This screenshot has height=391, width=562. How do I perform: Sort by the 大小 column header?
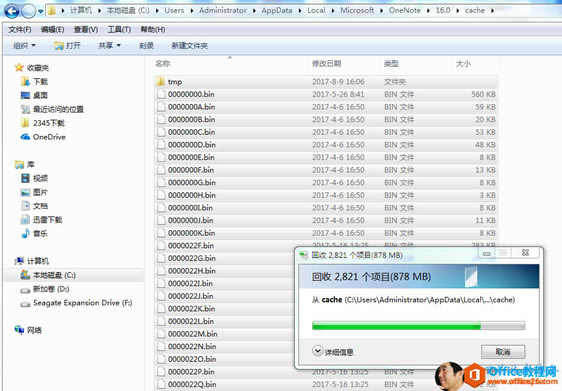[463, 64]
